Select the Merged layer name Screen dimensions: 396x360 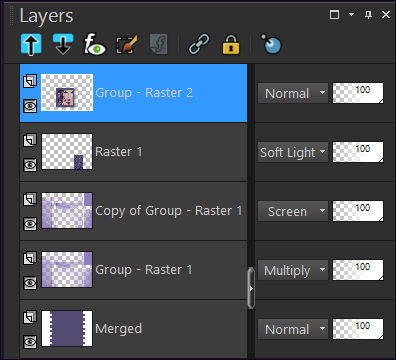click(119, 329)
